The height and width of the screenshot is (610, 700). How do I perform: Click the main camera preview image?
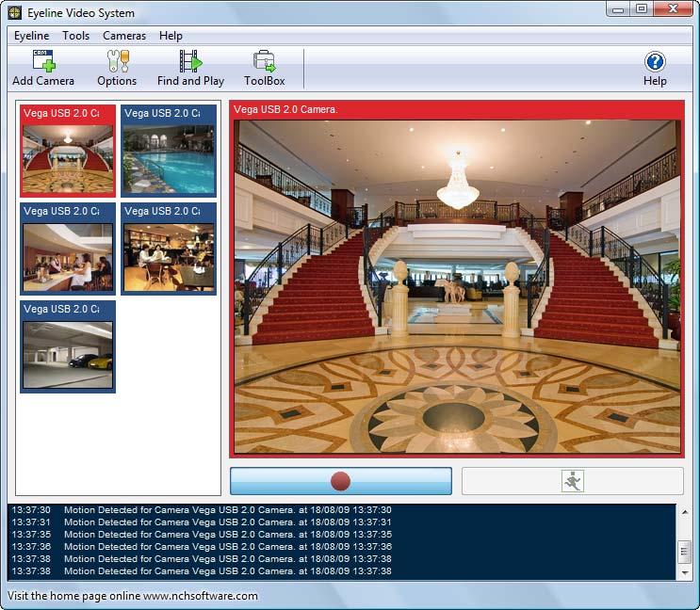457,287
